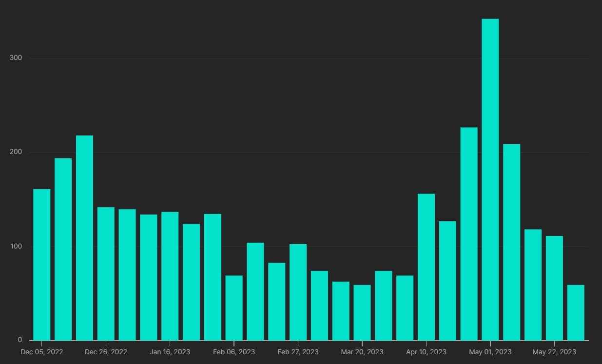The image size is (602, 364).
Task: Click the bar just before the May 01 peak
Action: (469, 234)
